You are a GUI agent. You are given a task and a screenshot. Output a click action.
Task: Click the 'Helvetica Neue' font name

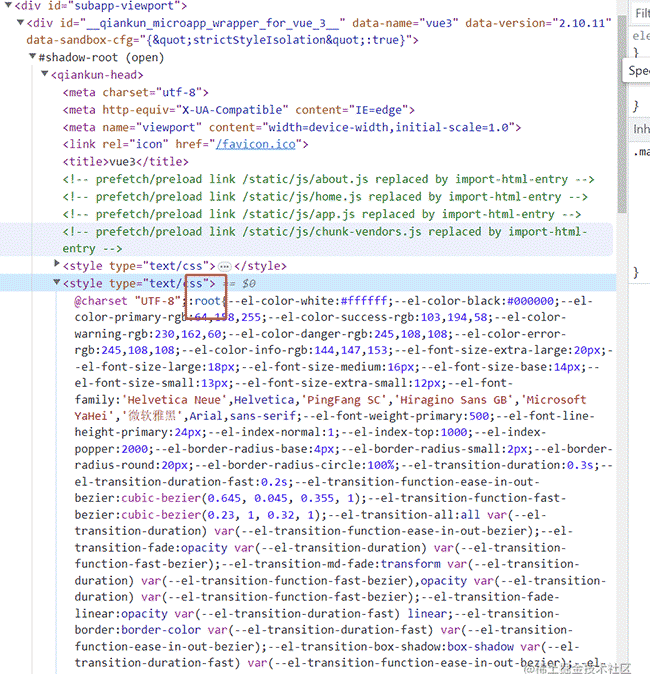(174, 400)
